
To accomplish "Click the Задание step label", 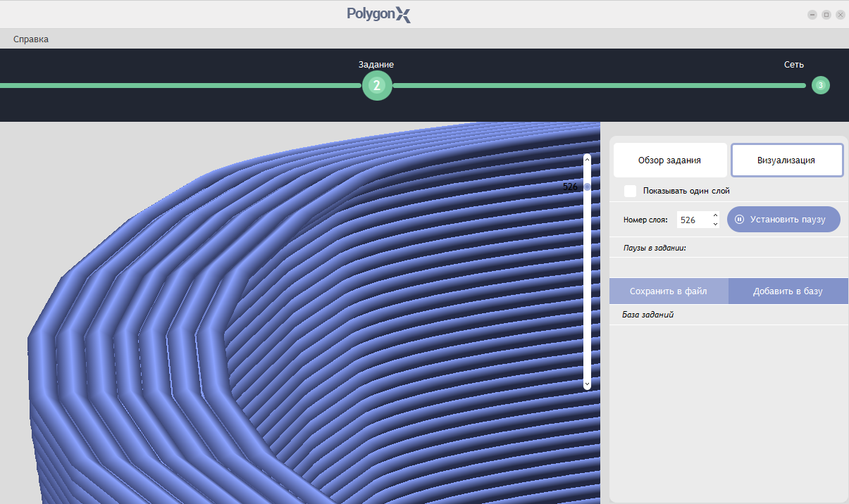I will coord(376,64).
